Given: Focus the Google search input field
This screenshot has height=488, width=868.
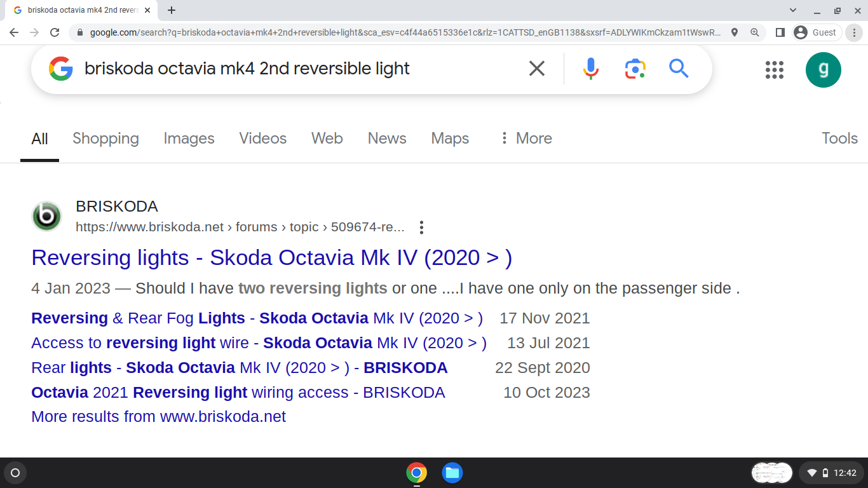Looking at the screenshot, I should (x=299, y=69).
